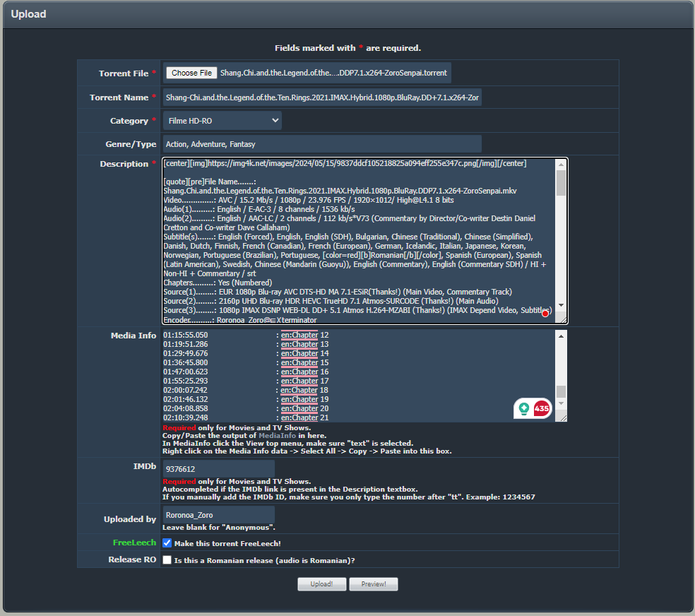The image size is (695, 616).
Task: Open the red 435 error count badge
Action: (541, 408)
